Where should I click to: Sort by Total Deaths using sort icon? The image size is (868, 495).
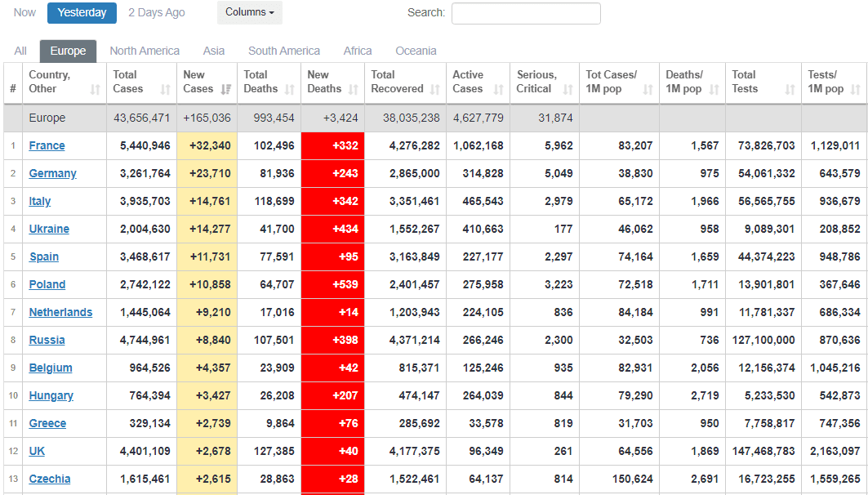coord(290,89)
